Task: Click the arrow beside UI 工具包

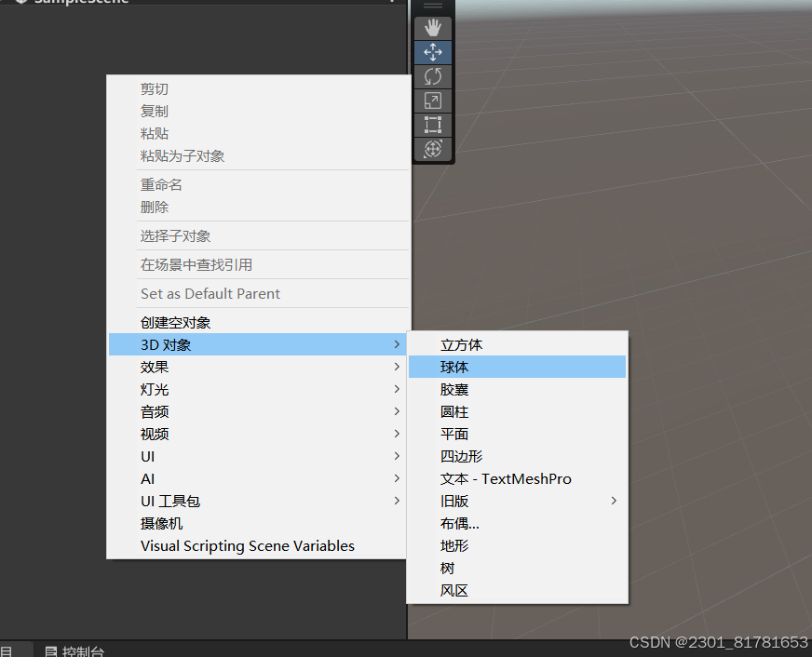Action: pos(397,501)
